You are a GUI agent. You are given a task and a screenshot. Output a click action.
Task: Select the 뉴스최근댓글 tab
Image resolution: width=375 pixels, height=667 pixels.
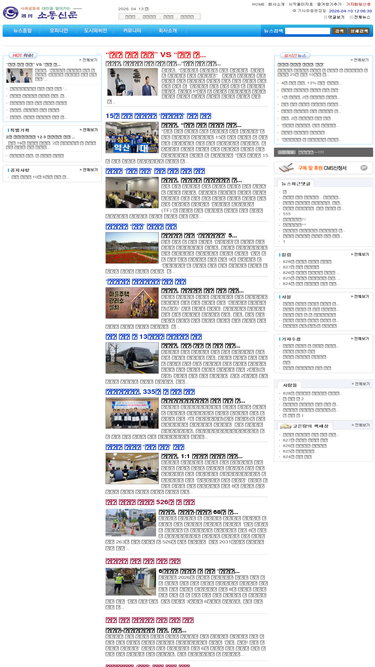296,183
